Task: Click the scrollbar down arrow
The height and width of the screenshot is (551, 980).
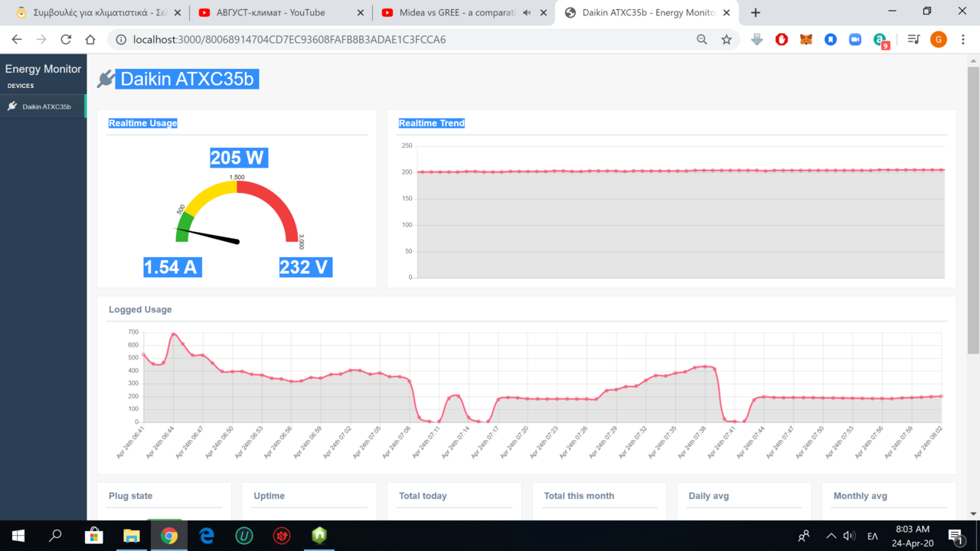Action: (x=973, y=514)
